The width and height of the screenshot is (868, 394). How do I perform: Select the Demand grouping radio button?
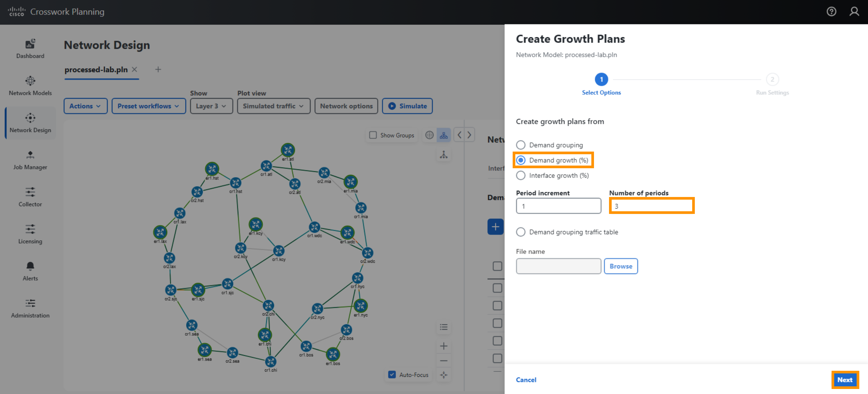pos(520,144)
